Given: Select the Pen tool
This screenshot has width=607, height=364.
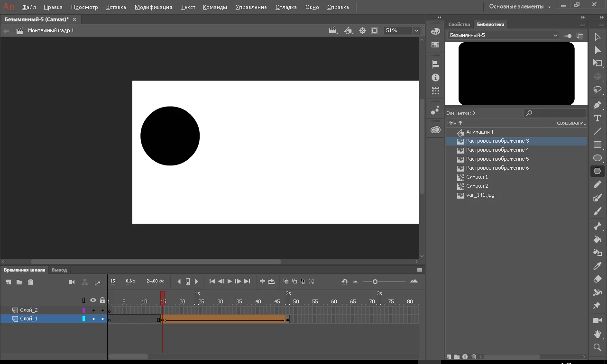Looking at the screenshot, I should (598, 105).
